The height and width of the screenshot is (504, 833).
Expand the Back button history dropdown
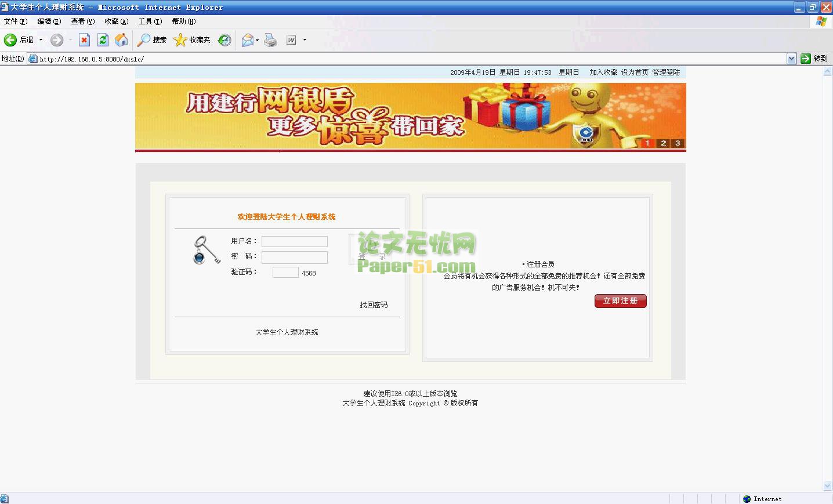point(41,40)
